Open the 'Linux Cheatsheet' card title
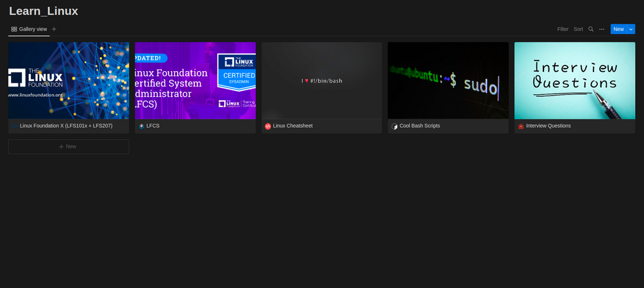The image size is (644, 288). tap(293, 126)
